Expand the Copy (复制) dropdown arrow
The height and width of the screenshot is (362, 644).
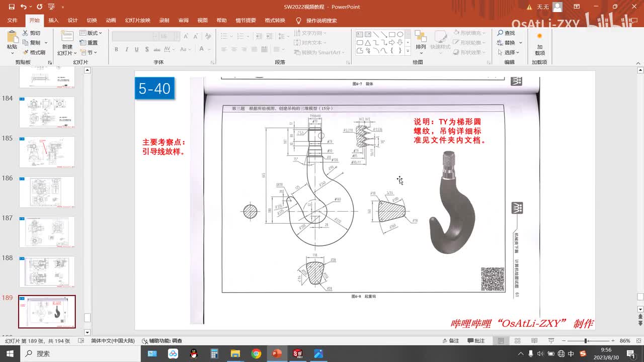pos(46,43)
